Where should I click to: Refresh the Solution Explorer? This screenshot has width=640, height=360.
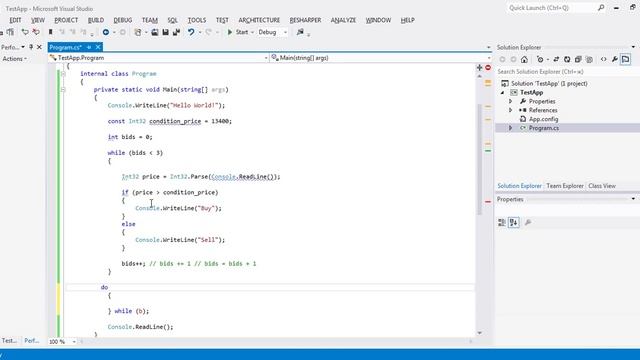click(567, 59)
